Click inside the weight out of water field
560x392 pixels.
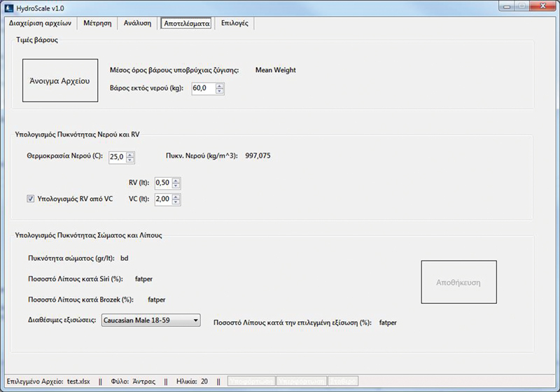point(202,89)
